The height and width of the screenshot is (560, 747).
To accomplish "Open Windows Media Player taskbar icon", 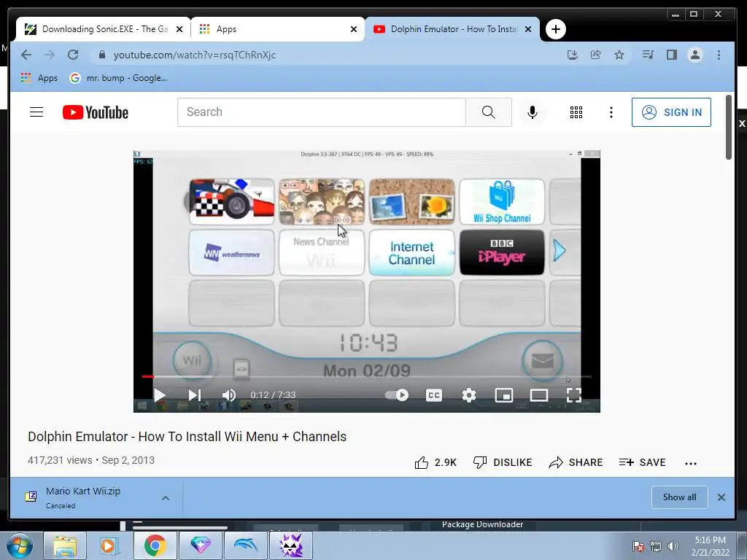I will pos(109,545).
